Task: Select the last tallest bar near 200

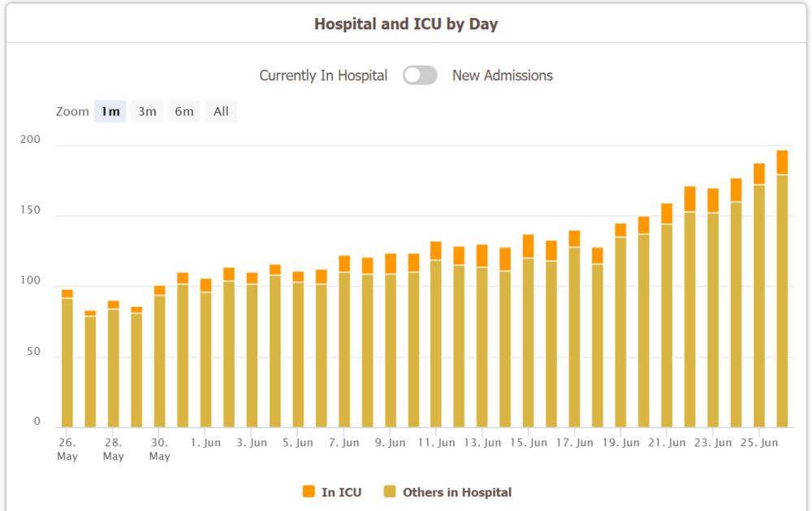Action: 782,289
